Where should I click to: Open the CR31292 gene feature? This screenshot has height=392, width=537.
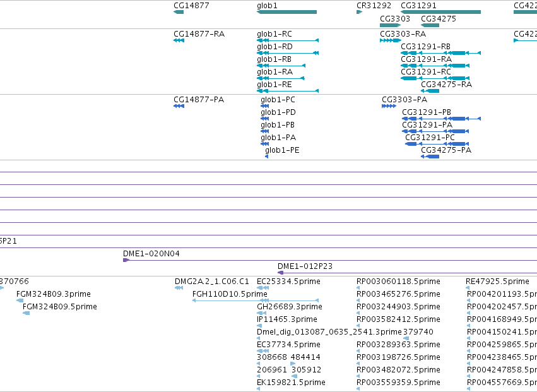click(x=359, y=12)
